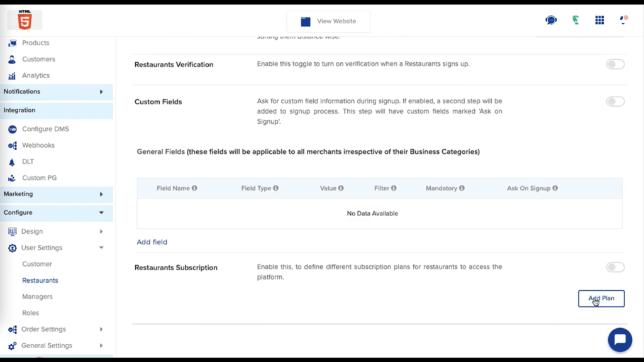Collapse the Configure section arrow

[x=101, y=212]
